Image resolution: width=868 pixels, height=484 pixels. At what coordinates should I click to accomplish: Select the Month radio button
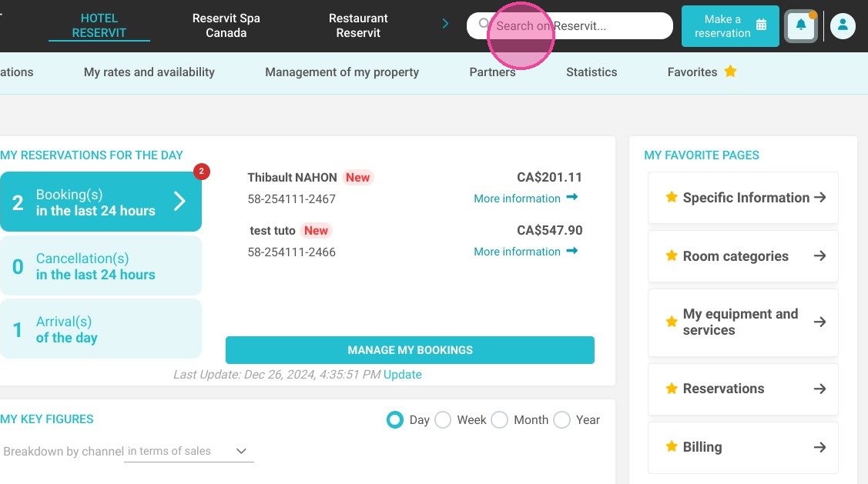click(x=499, y=420)
